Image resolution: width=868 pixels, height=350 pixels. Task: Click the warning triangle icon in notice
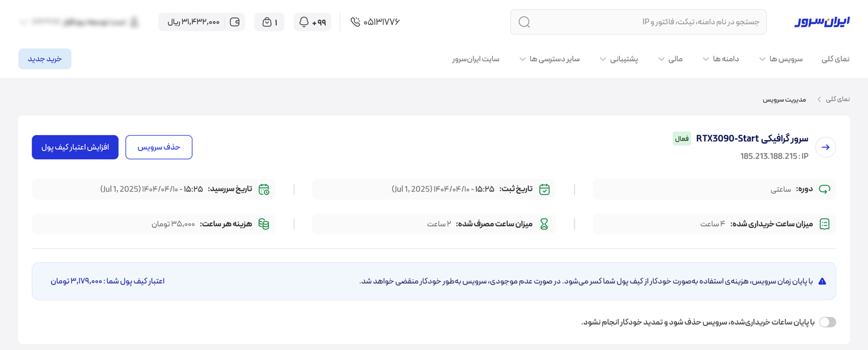822,281
